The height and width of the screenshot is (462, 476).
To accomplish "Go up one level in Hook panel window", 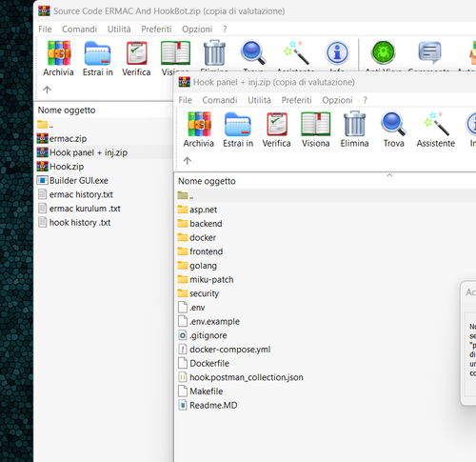I will tap(188, 161).
